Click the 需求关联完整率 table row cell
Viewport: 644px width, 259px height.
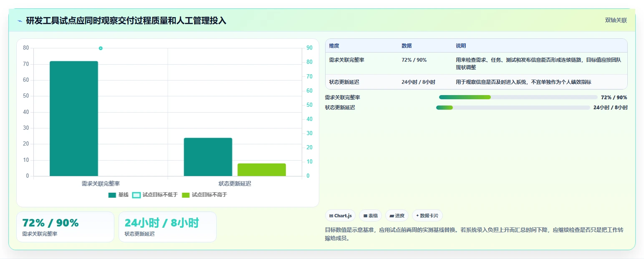346,60
